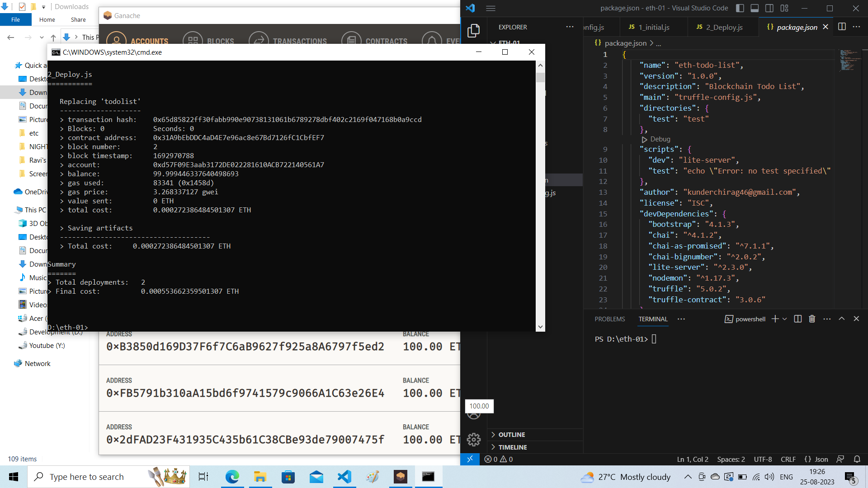The image size is (868, 488).
Task: Click the cmd window vertical scrollbar down arrow
Action: 540,327
